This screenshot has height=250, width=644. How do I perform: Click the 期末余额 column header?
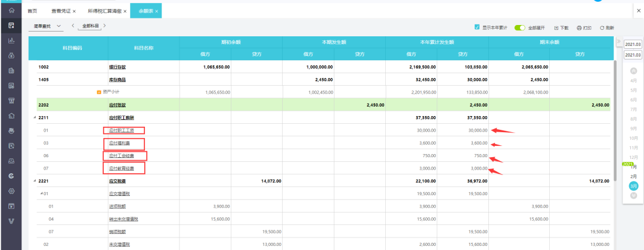pos(549,42)
